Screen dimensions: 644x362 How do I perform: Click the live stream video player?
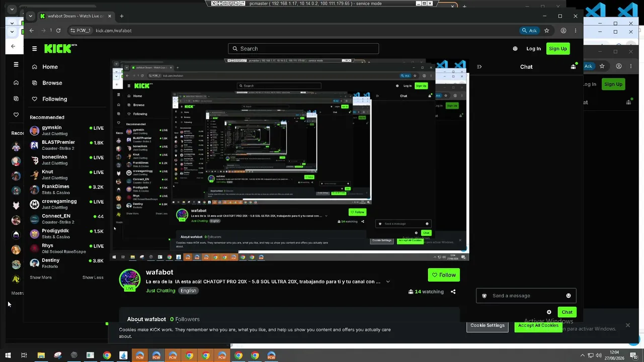[290, 160]
